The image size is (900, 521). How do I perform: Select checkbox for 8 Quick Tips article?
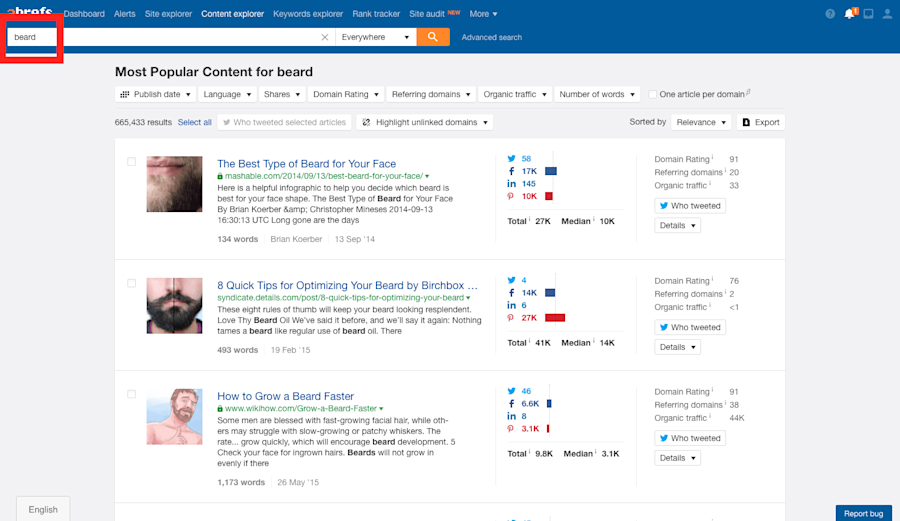[131, 283]
